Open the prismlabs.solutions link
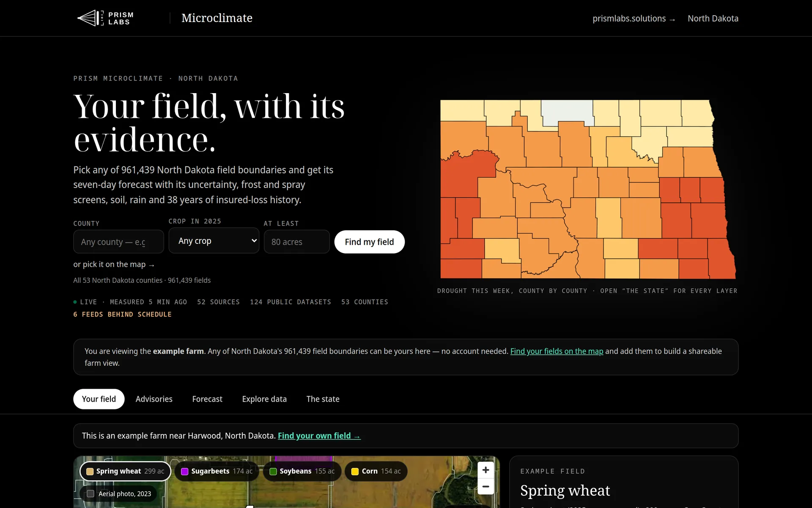This screenshot has height=508, width=812. point(634,19)
